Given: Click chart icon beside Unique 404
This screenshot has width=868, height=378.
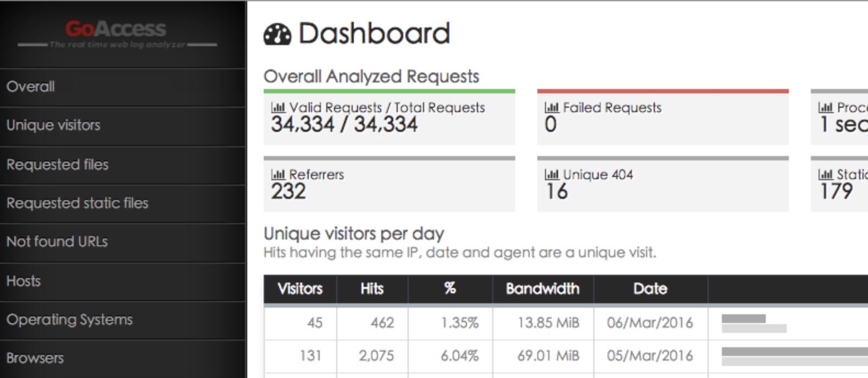Looking at the screenshot, I should 552,174.
